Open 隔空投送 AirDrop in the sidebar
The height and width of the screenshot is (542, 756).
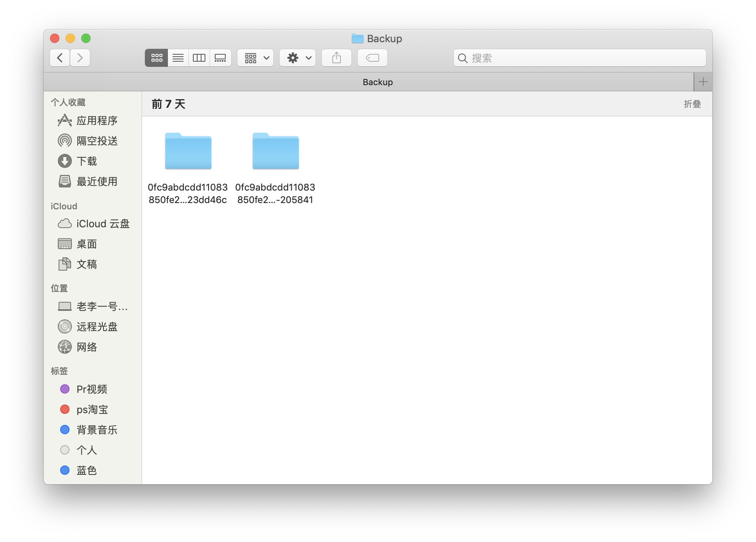click(x=93, y=141)
